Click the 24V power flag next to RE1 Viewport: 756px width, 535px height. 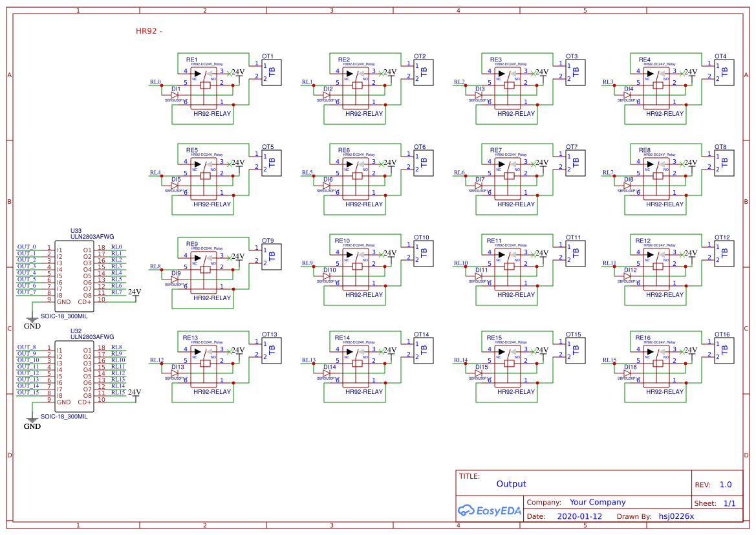[x=237, y=73]
